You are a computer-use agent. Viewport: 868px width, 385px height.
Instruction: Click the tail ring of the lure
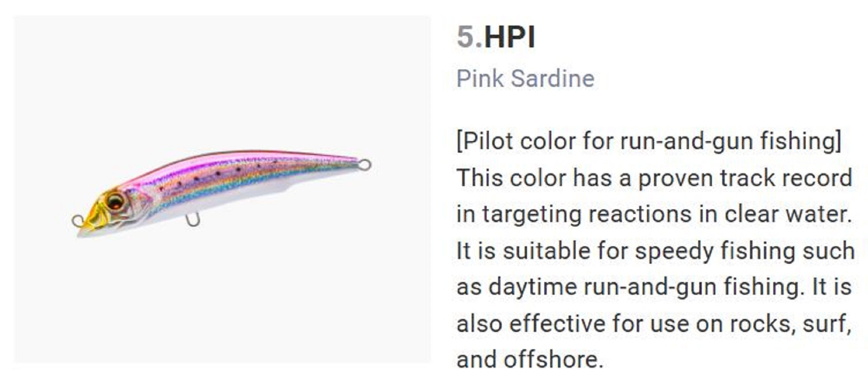[x=365, y=165]
